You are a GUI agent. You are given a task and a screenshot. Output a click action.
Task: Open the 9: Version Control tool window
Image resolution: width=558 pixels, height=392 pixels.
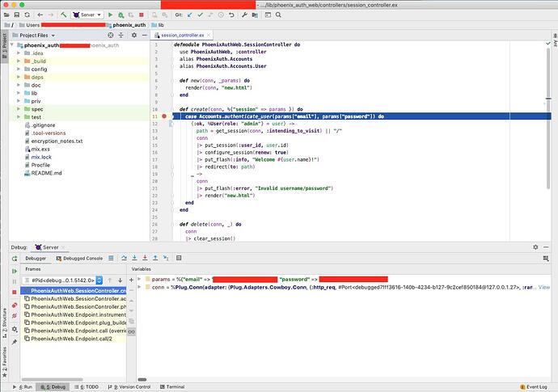tap(129, 386)
